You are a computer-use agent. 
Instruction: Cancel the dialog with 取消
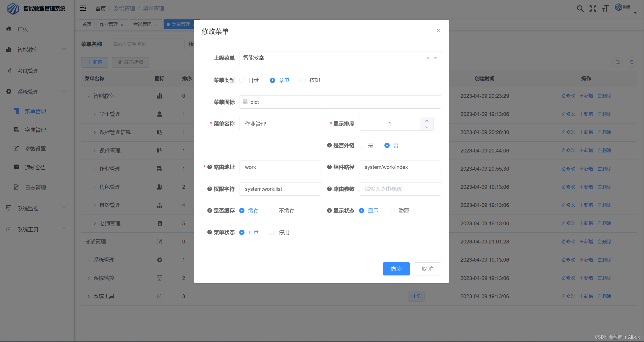tap(427, 269)
